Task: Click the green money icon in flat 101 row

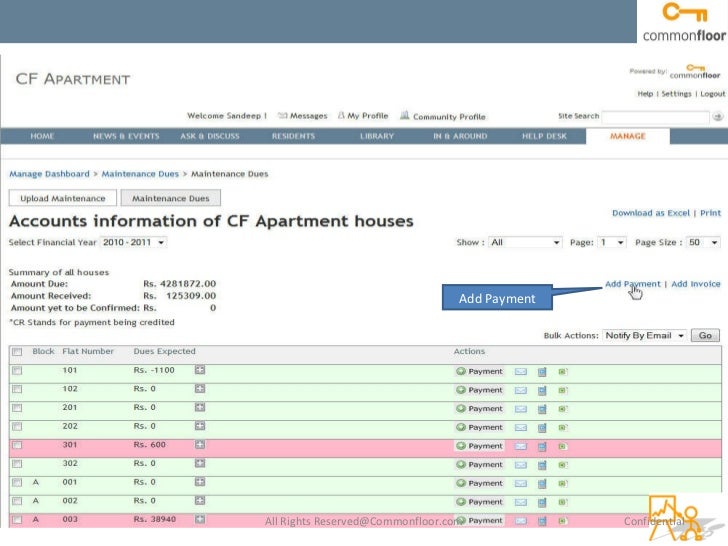Action: click(x=562, y=371)
